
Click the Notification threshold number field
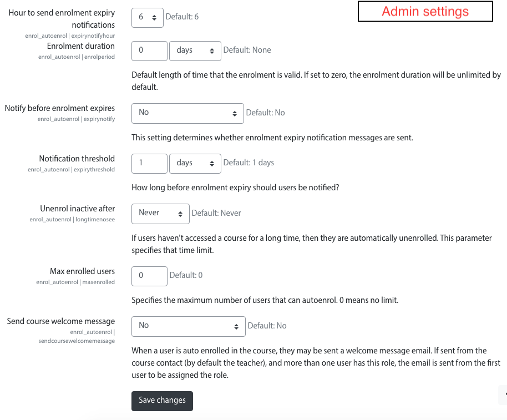tap(149, 163)
